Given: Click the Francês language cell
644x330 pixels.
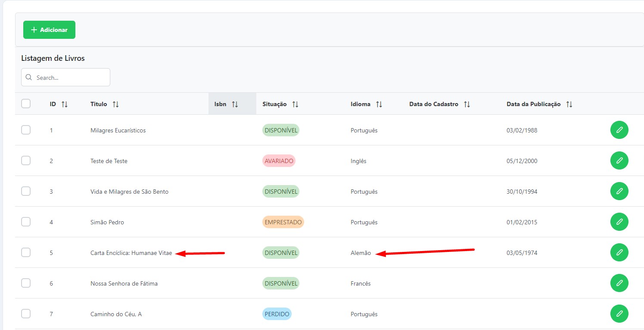Looking at the screenshot, I should tap(361, 283).
